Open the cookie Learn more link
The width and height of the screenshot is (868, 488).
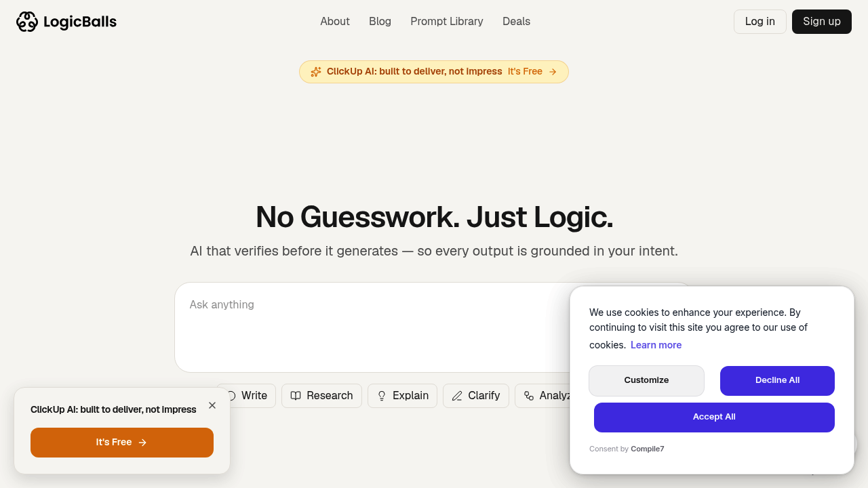pos(656,345)
